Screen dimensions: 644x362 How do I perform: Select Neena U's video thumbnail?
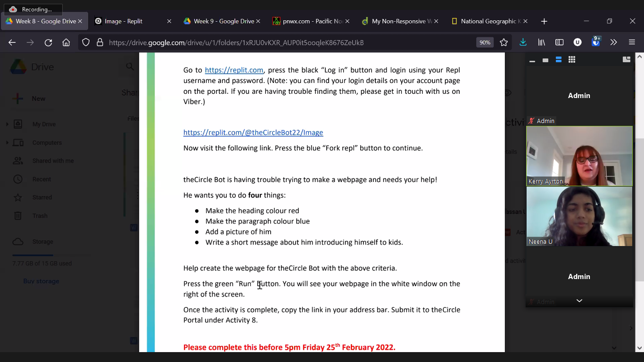[x=579, y=216]
